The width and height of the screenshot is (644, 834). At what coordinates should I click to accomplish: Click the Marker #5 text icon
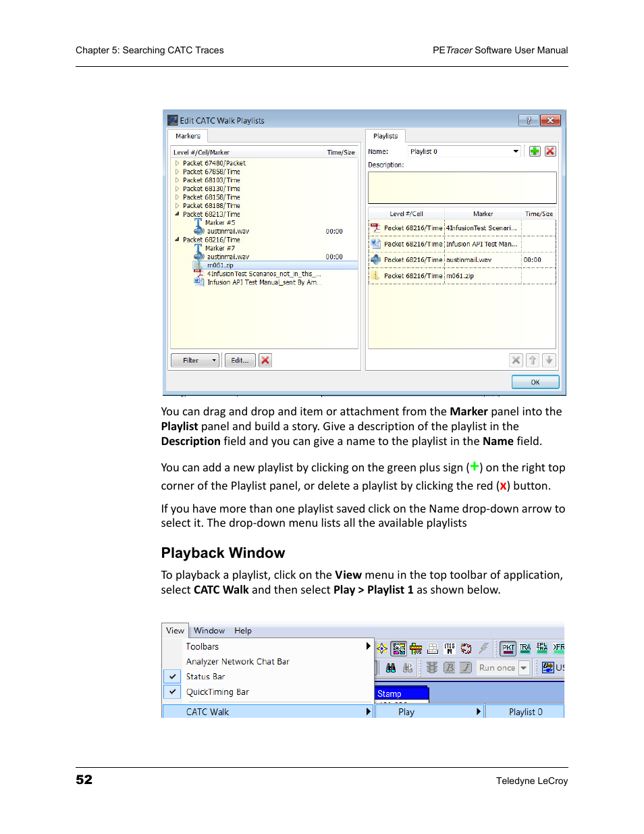198,222
